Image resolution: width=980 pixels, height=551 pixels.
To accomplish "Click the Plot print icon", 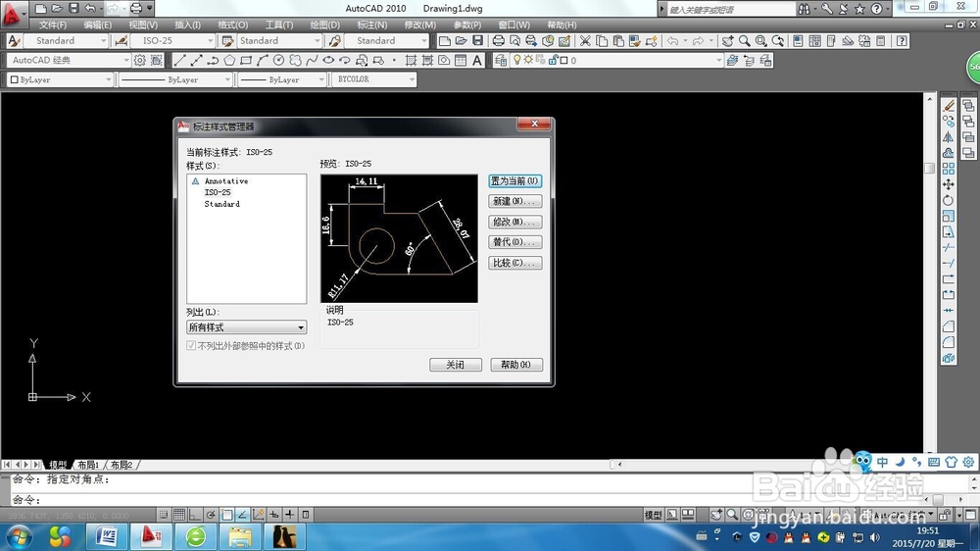I will point(498,40).
